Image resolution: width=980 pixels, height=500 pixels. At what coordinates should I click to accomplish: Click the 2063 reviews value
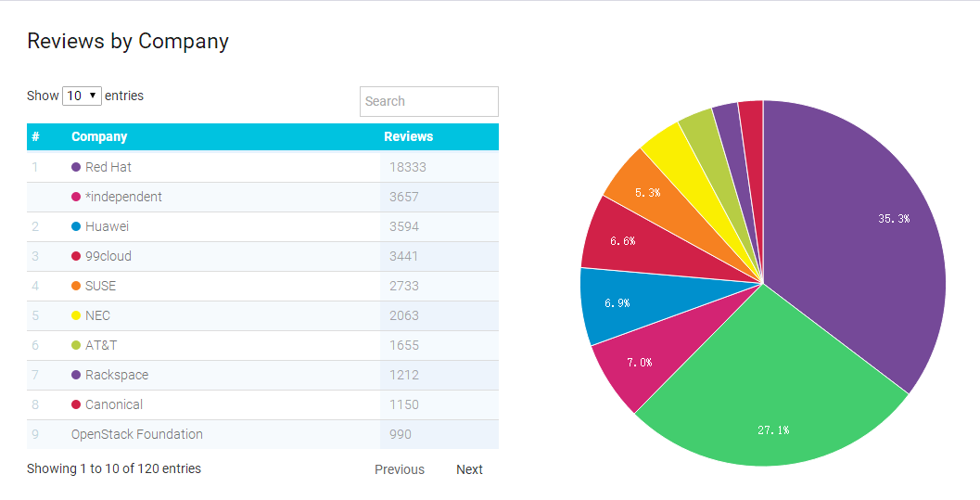403,315
